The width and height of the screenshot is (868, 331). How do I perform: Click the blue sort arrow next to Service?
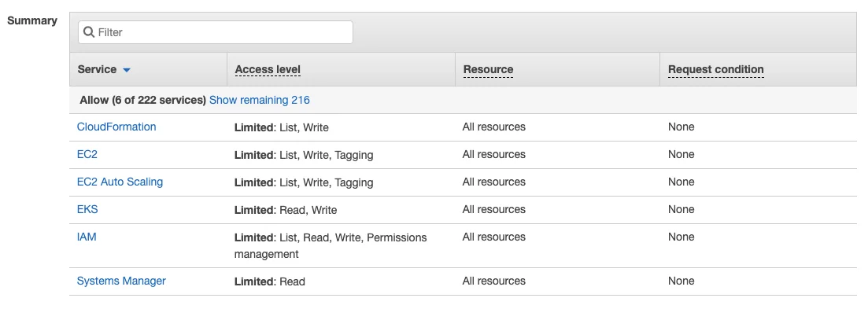127,70
